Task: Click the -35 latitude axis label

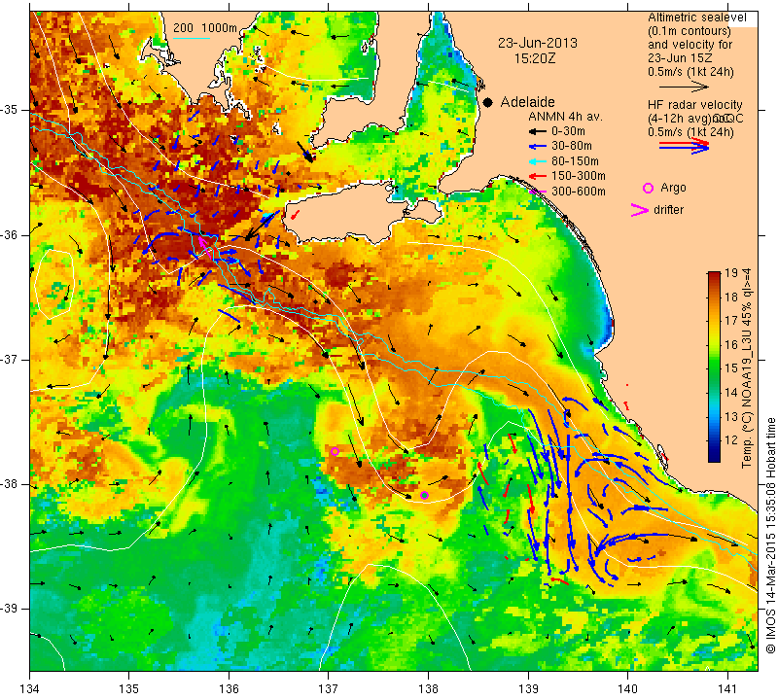Action: pos(10,110)
